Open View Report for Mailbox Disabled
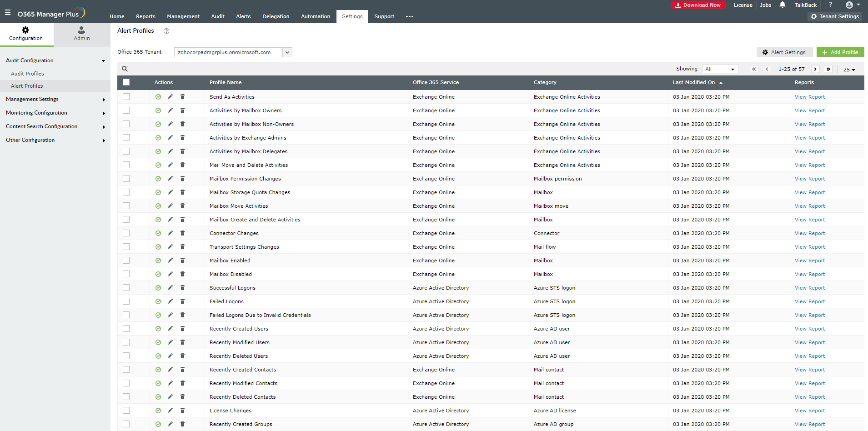The width and height of the screenshot is (868, 431). point(809,274)
